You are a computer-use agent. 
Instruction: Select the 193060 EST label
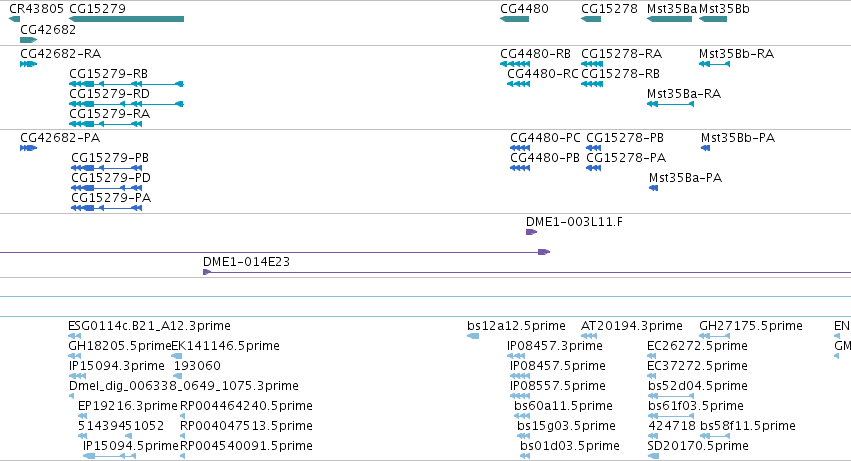pos(197,366)
